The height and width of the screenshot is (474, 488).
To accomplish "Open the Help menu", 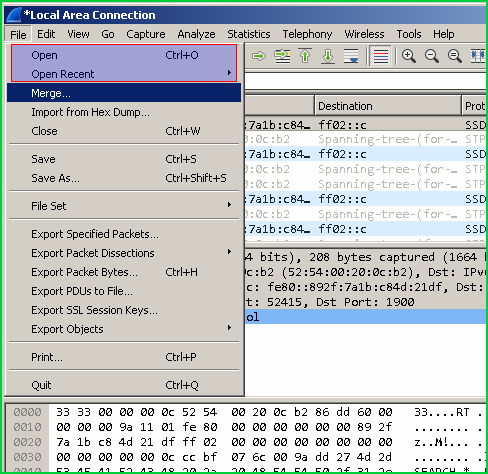I will (444, 34).
